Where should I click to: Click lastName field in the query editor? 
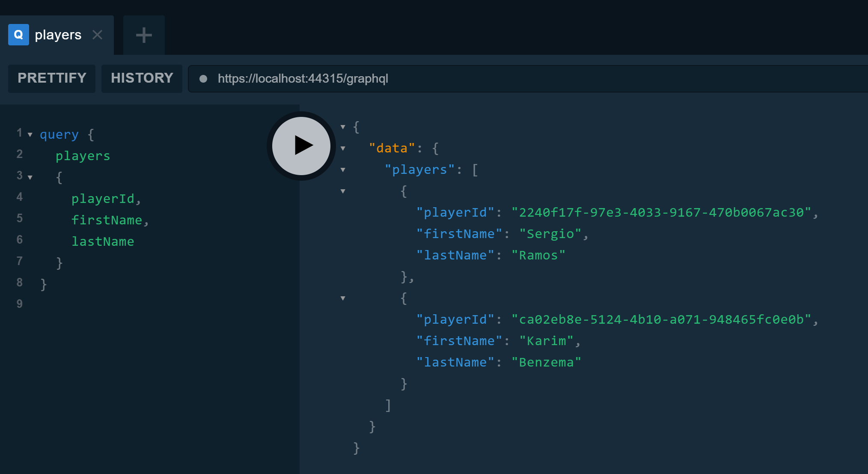click(103, 241)
